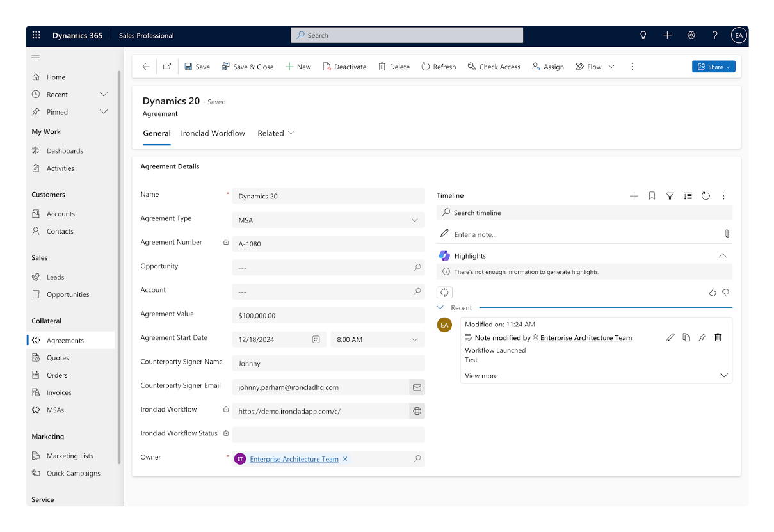
Task: Open Agreements in the sidebar
Action: (70, 341)
